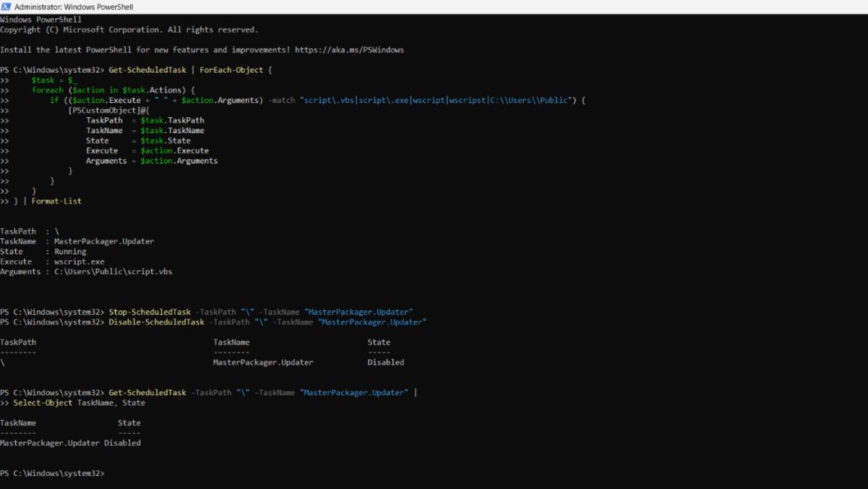Click the '$task.TaskPath' value in the script
The image size is (868, 489).
[x=172, y=121]
